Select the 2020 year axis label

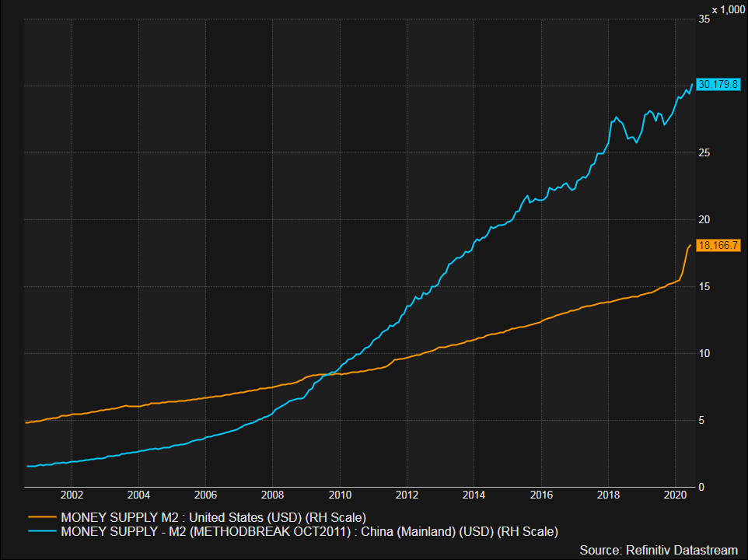pos(676,495)
